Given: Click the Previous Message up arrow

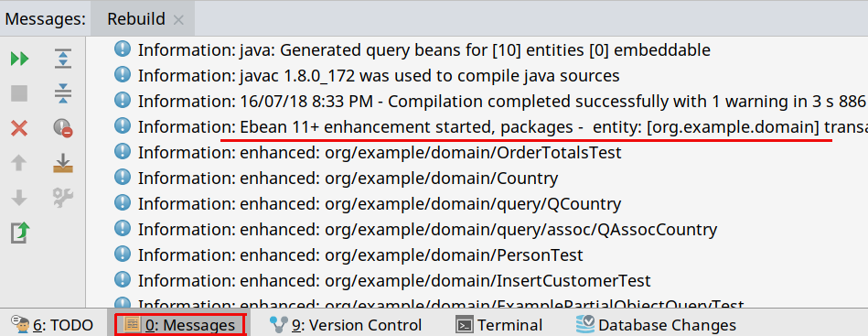Looking at the screenshot, I should [x=19, y=162].
